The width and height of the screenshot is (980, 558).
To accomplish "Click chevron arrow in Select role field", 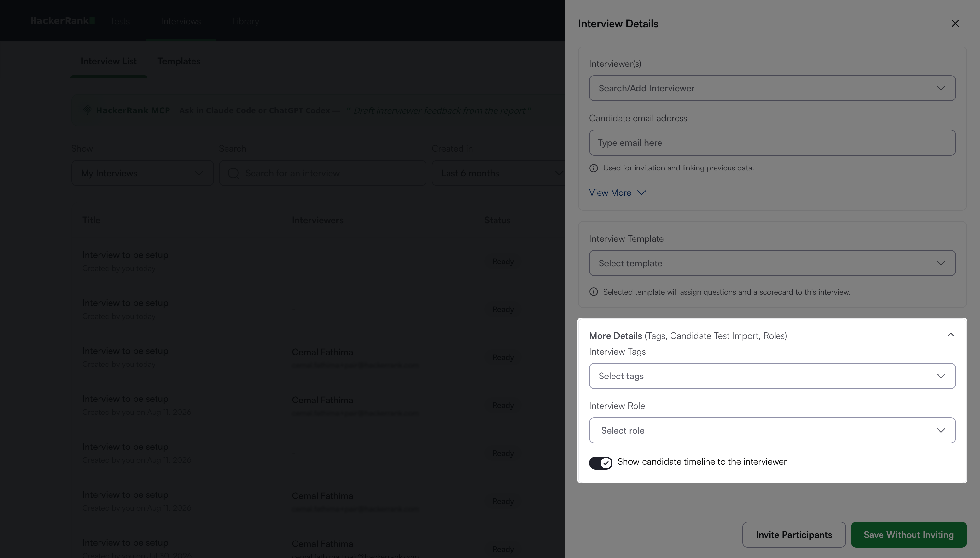I will pos(941,430).
